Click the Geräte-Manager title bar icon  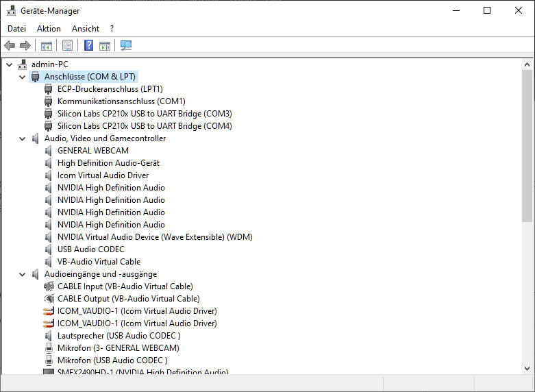coord(11,10)
